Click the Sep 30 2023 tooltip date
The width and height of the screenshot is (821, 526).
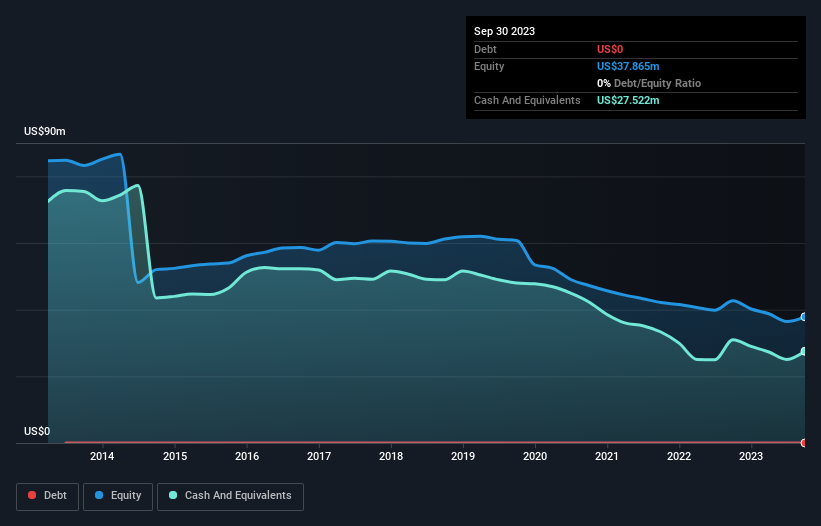tap(504, 31)
